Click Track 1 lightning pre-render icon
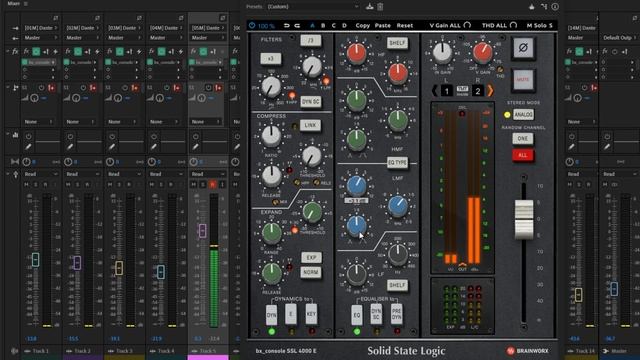The width and height of the screenshot is (640, 360). (55, 51)
